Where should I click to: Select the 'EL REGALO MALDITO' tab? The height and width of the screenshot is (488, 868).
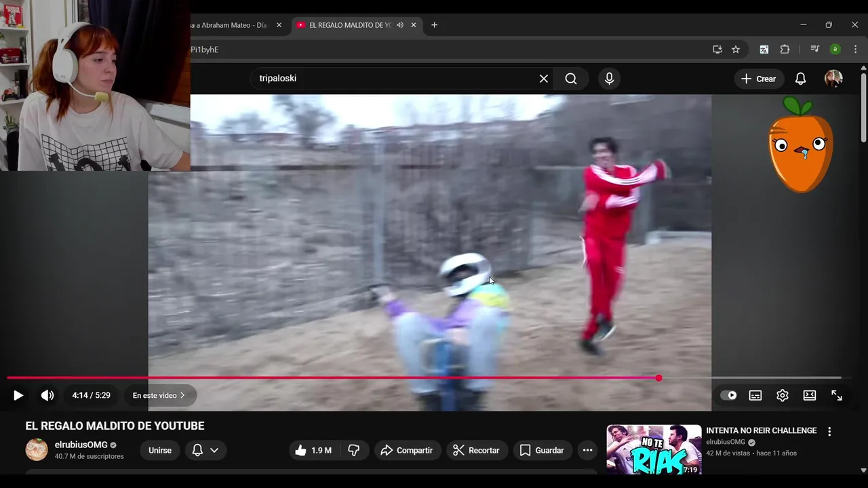349,25
